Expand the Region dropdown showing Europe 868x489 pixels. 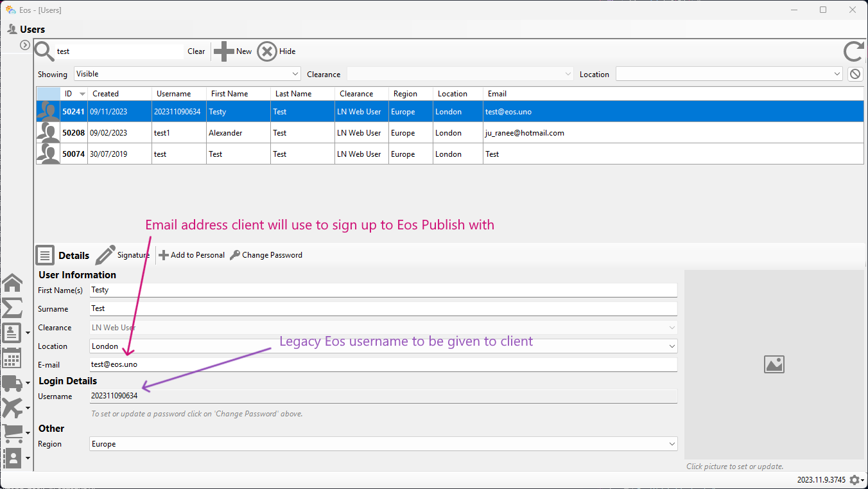pyautogui.click(x=383, y=444)
